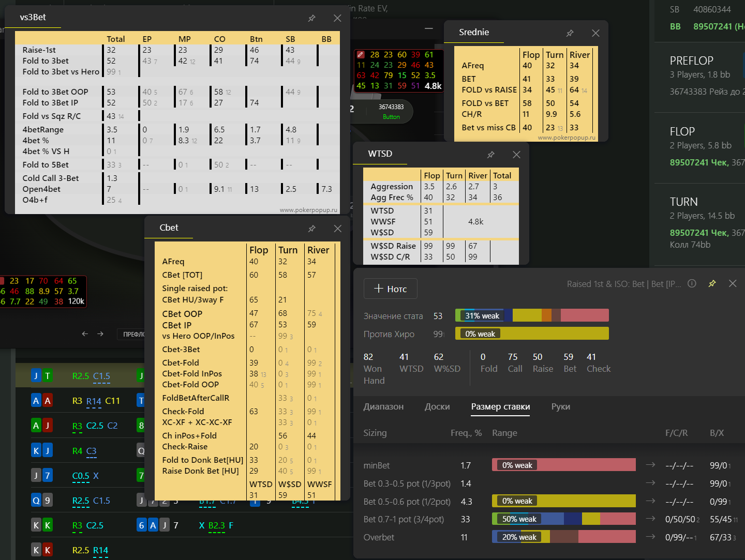Pin the Cbet popup

point(311,229)
